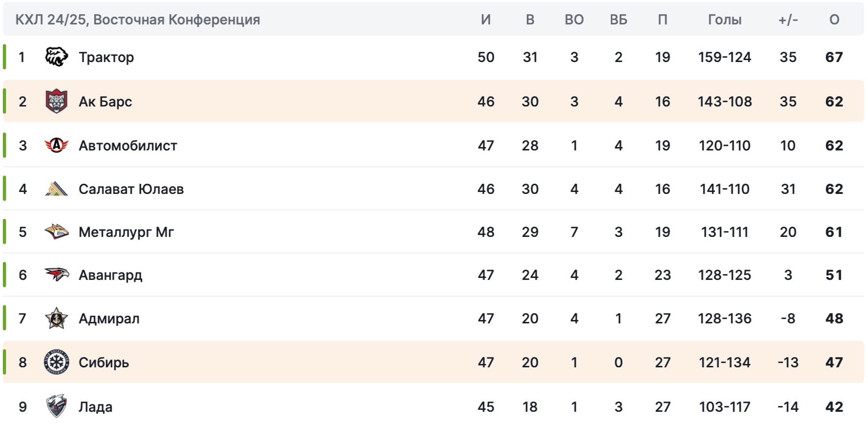The image size is (868, 424).
Task: Click the Авангард hawk logo
Action: pos(56,275)
